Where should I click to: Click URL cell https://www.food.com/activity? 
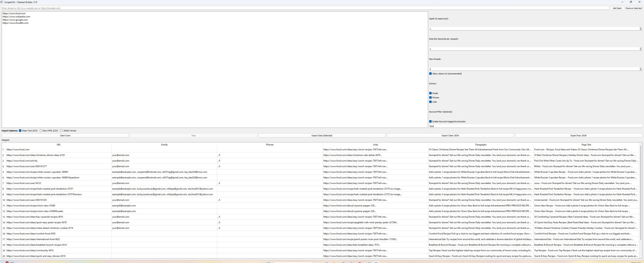(59, 161)
